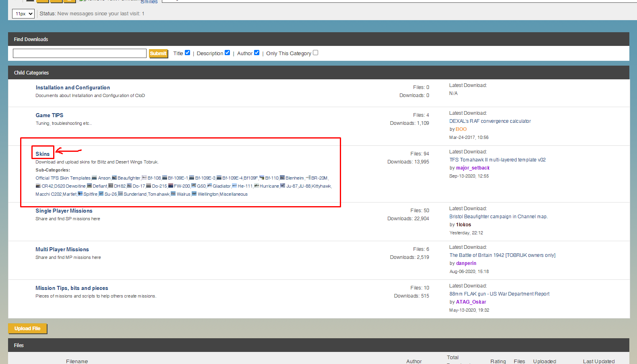Click the G50 plane thumbnail icon
The height and width of the screenshot is (364, 637).
tap(194, 186)
